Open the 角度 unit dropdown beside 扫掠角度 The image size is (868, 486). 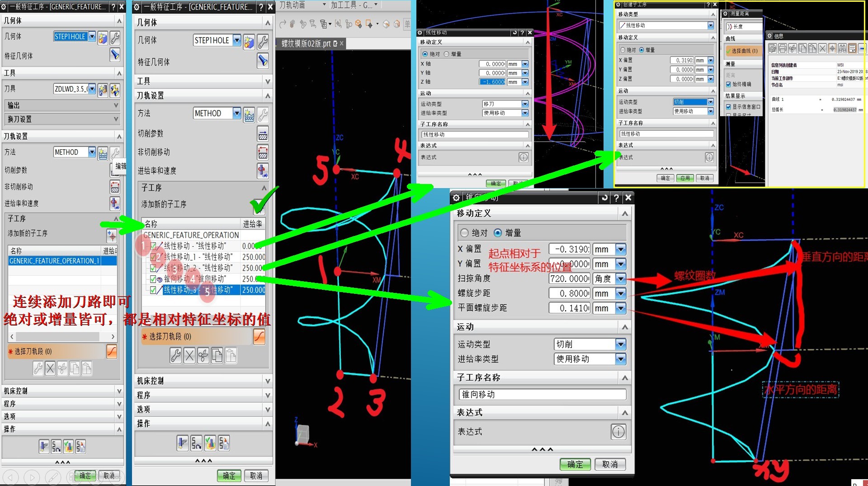click(621, 279)
